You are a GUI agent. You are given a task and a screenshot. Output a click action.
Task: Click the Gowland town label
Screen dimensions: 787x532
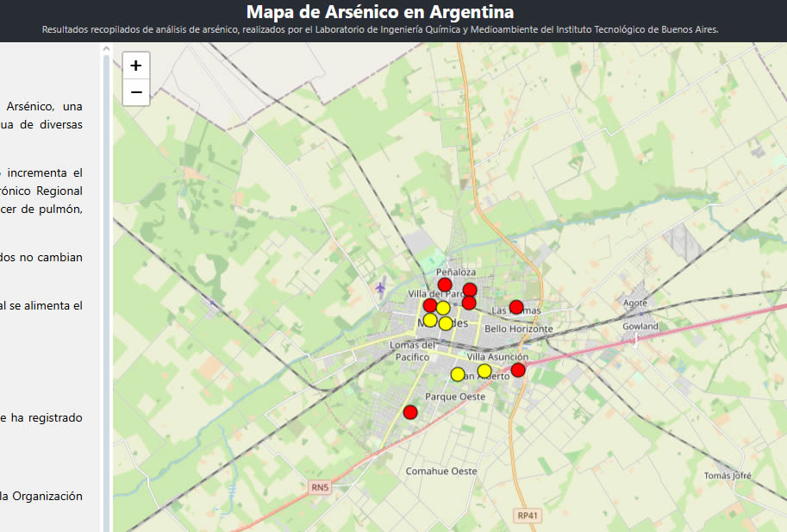pyautogui.click(x=640, y=327)
